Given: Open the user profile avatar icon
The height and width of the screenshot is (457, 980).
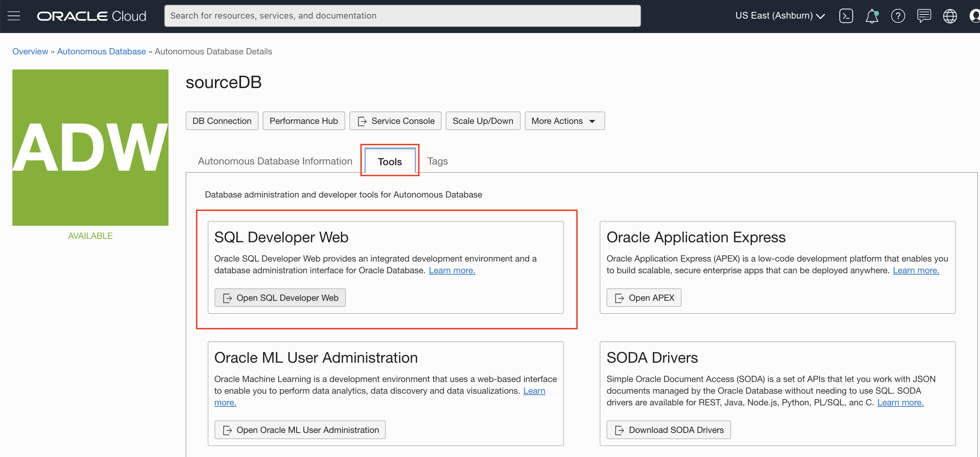Looking at the screenshot, I should [x=975, y=15].
